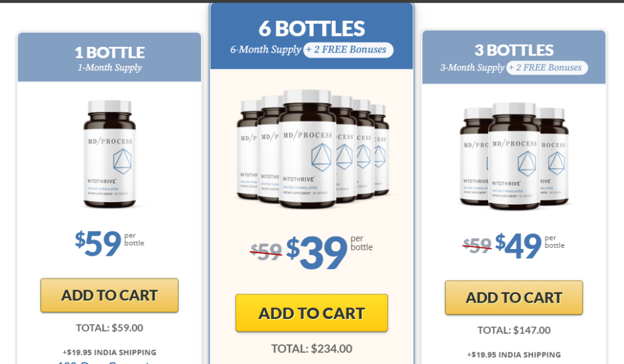Add the 3 bottles package to cart
Screen dimensions: 624x364
point(514,298)
